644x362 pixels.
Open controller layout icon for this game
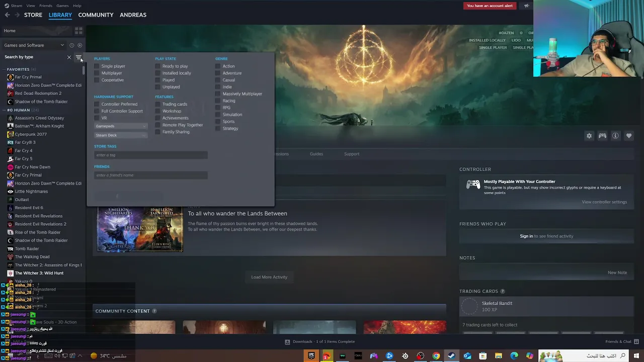coord(602,136)
